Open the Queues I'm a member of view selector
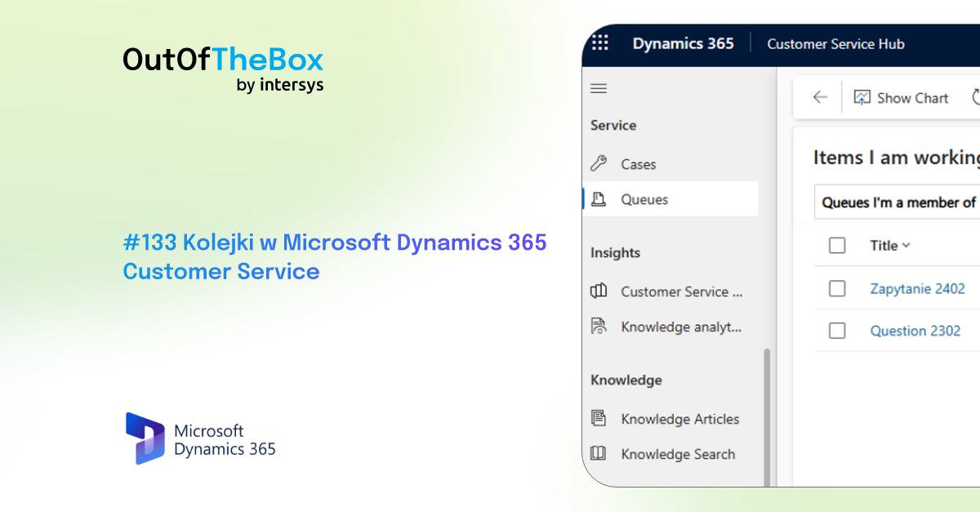 (897, 202)
